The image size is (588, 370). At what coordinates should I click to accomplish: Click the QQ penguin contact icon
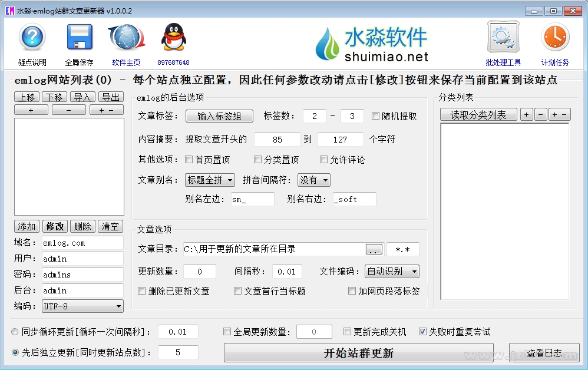coord(173,37)
